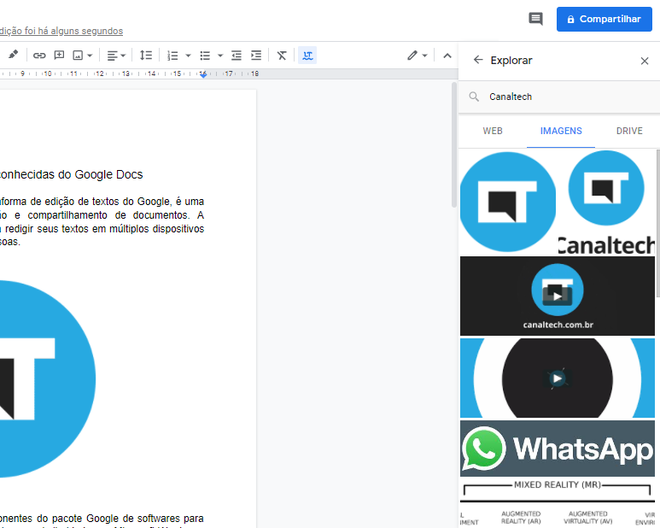Apply a bulleted list

tap(205, 55)
